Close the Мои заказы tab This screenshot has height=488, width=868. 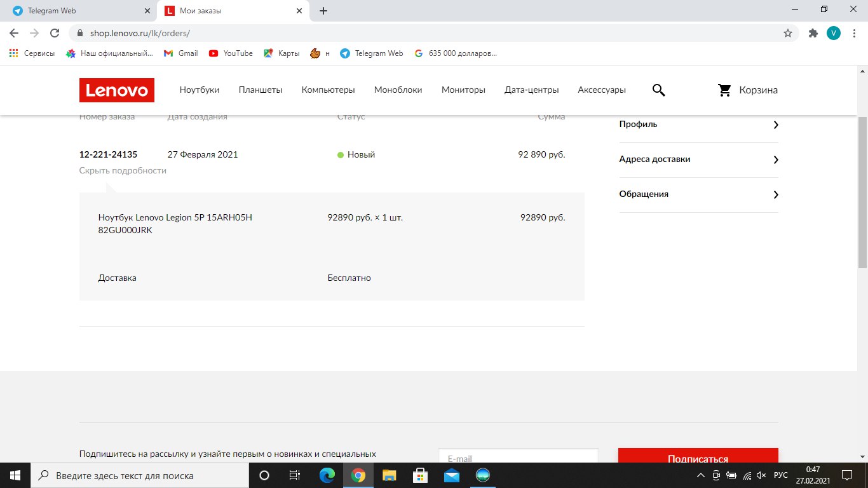(300, 11)
